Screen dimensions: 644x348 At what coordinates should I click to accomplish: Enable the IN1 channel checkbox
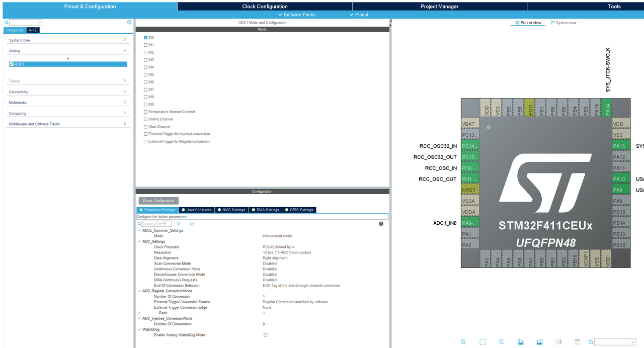145,45
